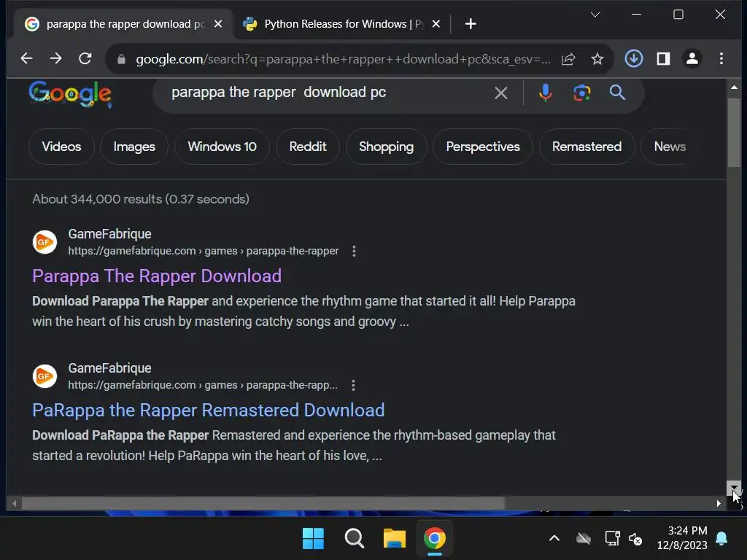Viewport: 747px width, 560px height.
Task: Toggle Chrome side panel
Action: pyautogui.click(x=663, y=58)
